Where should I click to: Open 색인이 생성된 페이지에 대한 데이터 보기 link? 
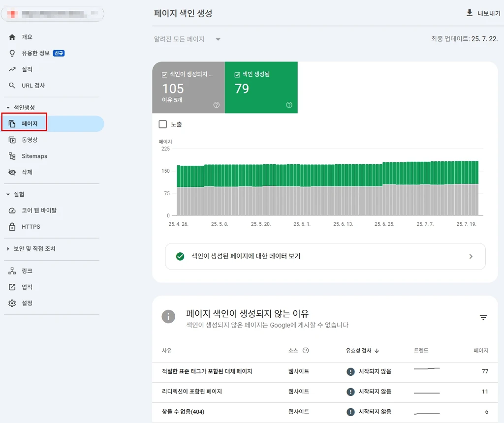pos(325,256)
